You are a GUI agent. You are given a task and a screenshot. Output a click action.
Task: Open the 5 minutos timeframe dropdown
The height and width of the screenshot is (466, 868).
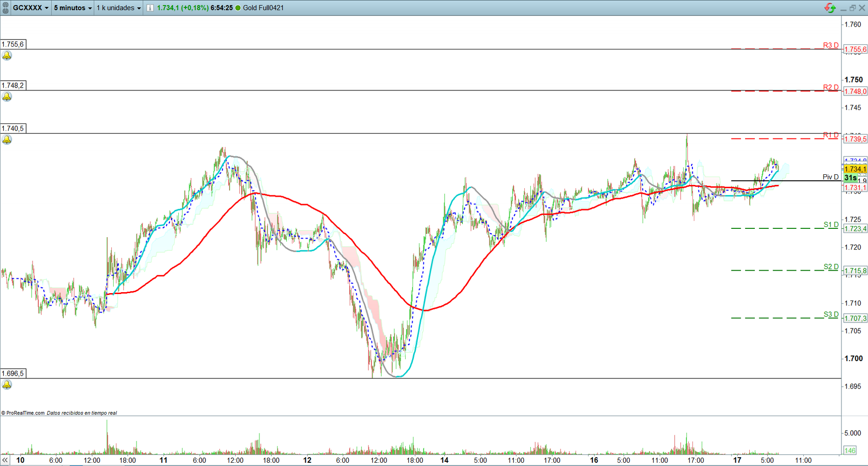[73, 8]
